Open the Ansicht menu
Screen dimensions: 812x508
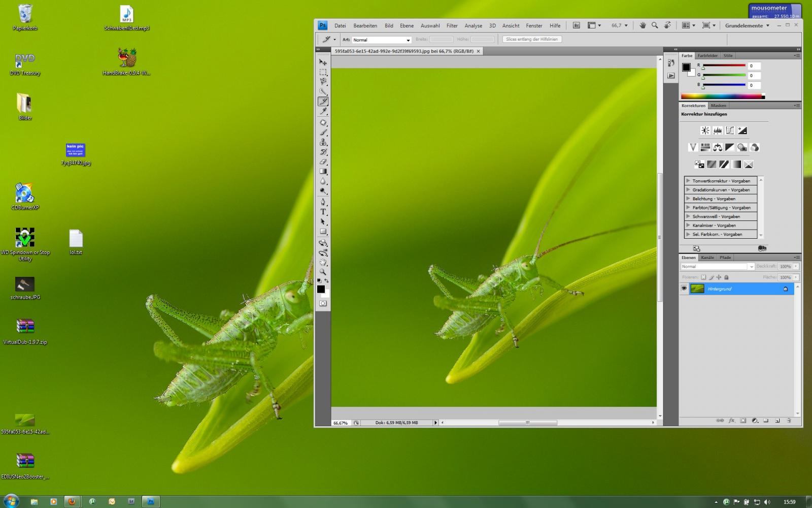[x=511, y=25]
